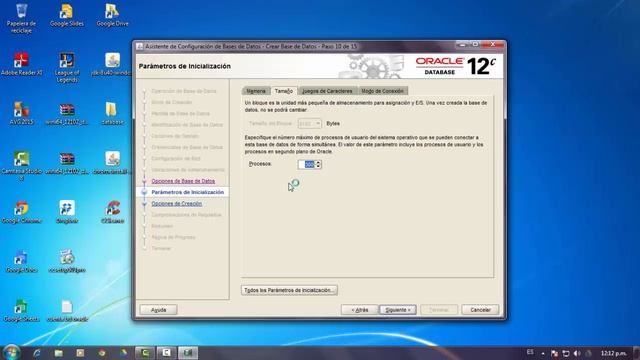
Task: Switch to the Memoria tab
Action: pyautogui.click(x=256, y=91)
